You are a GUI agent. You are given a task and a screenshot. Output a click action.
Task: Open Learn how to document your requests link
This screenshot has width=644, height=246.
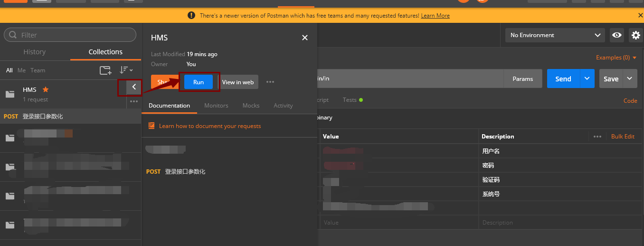(210, 126)
